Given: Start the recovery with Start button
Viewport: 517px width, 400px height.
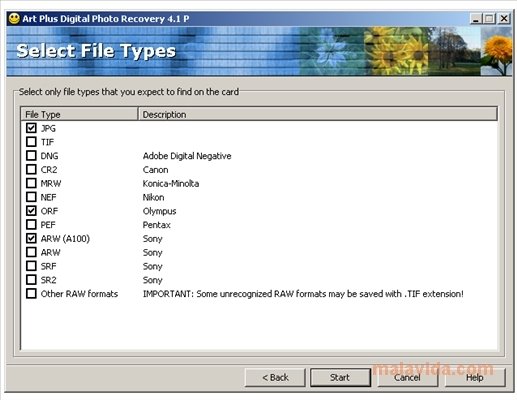Looking at the screenshot, I should [x=340, y=377].
